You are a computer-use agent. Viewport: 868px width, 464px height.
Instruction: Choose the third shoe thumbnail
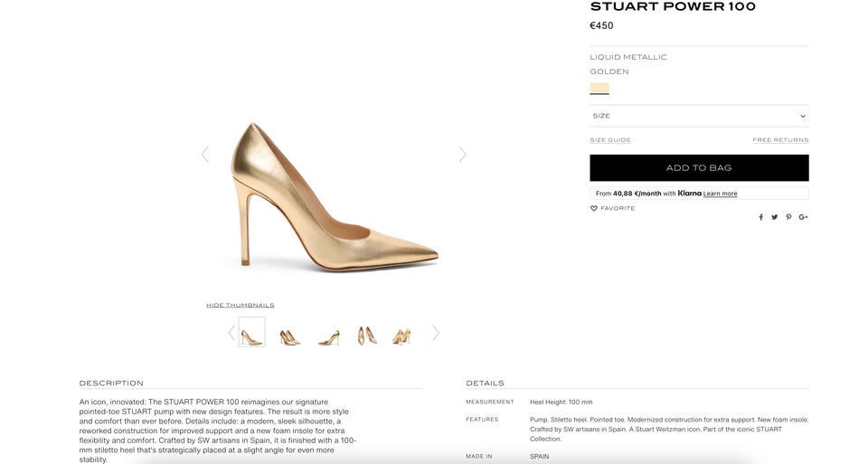tap(328, 335)
